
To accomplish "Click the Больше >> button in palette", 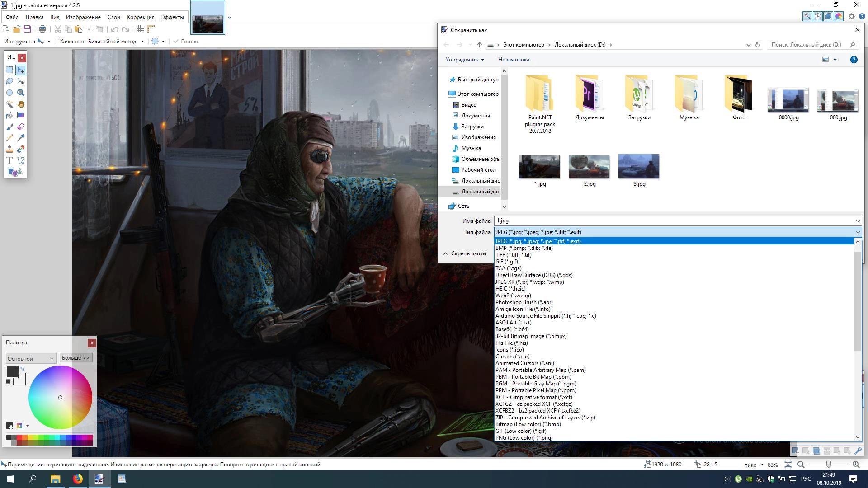I will (76, 358).
